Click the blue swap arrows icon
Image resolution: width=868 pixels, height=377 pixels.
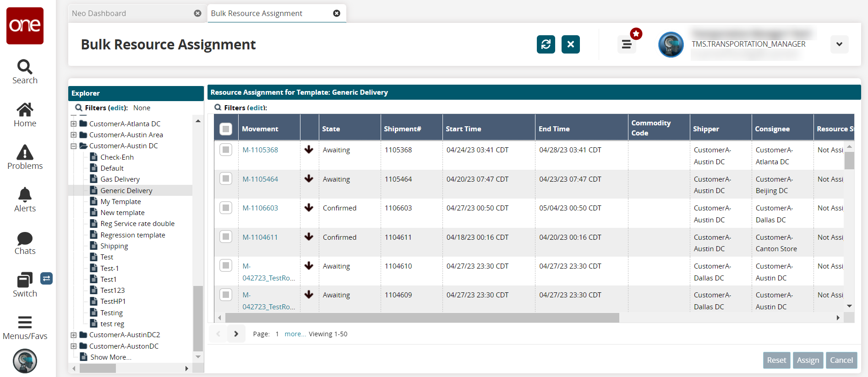pyautogui.click(x=46, y=278)
